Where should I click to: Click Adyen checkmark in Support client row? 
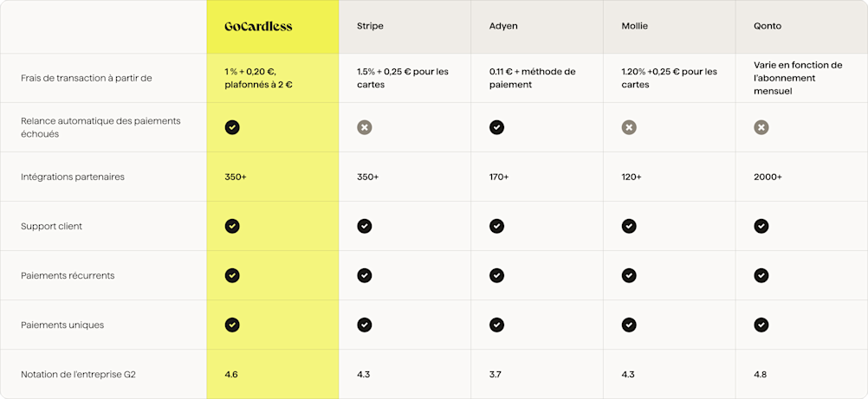pos(496,226)
